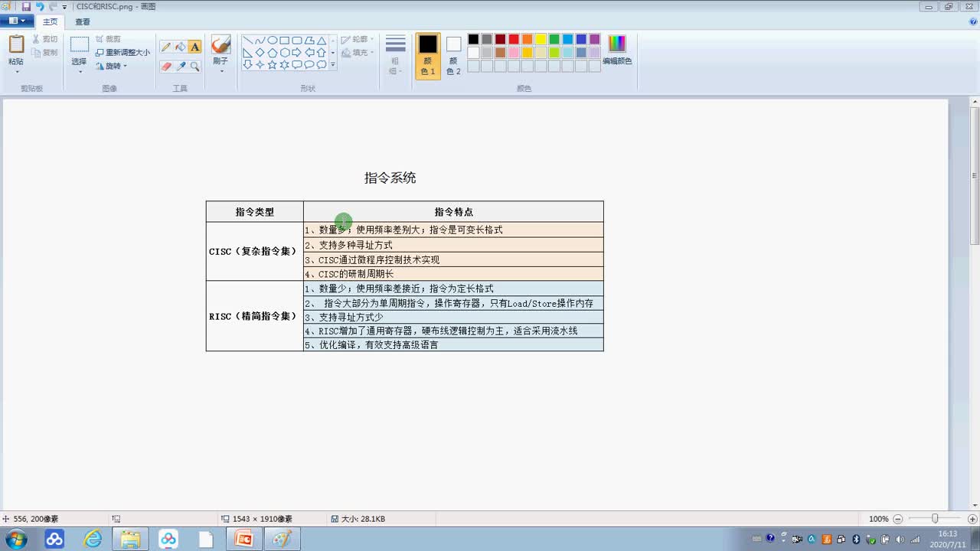The image size is (980, 551).
Task: Choose the Up arrow shape
Action: click(322, 53)
